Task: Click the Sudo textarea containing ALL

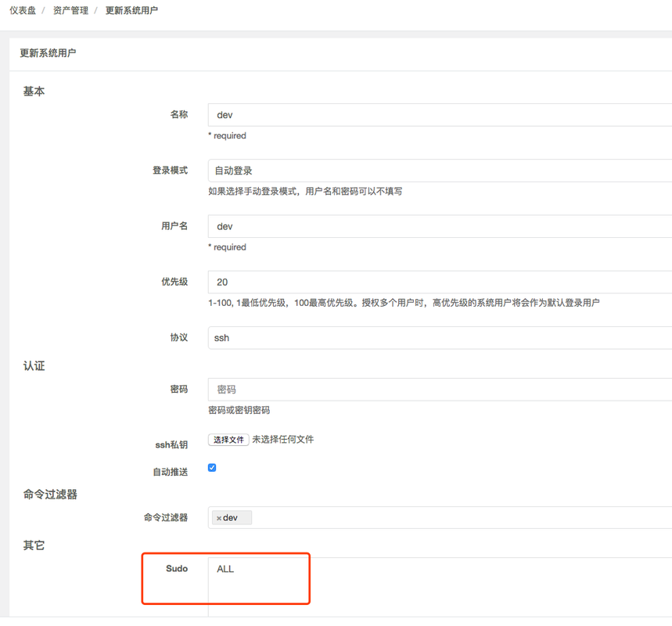Action: point(440,587)
